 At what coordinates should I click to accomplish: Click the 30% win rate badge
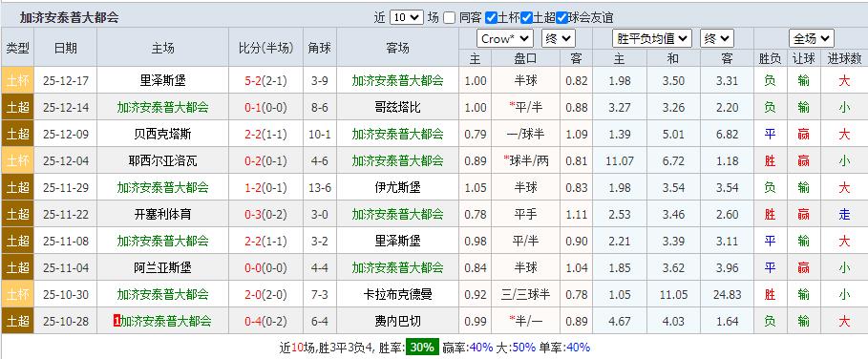[422, 348]
